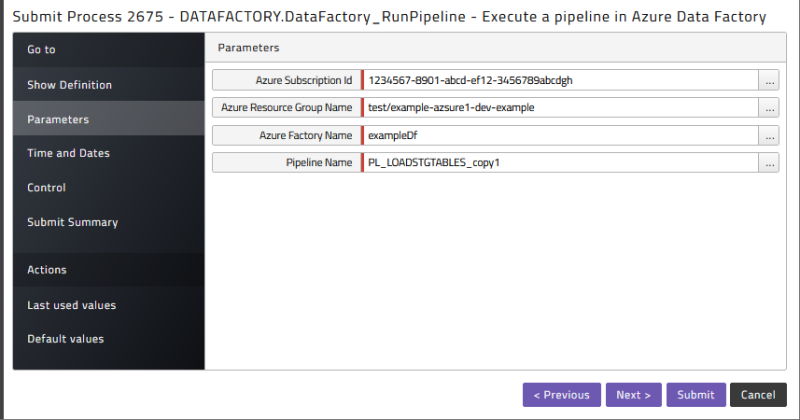Click the 'Azure Resource Group Name' label
The image size is (800, 420).
coord(286,108)
